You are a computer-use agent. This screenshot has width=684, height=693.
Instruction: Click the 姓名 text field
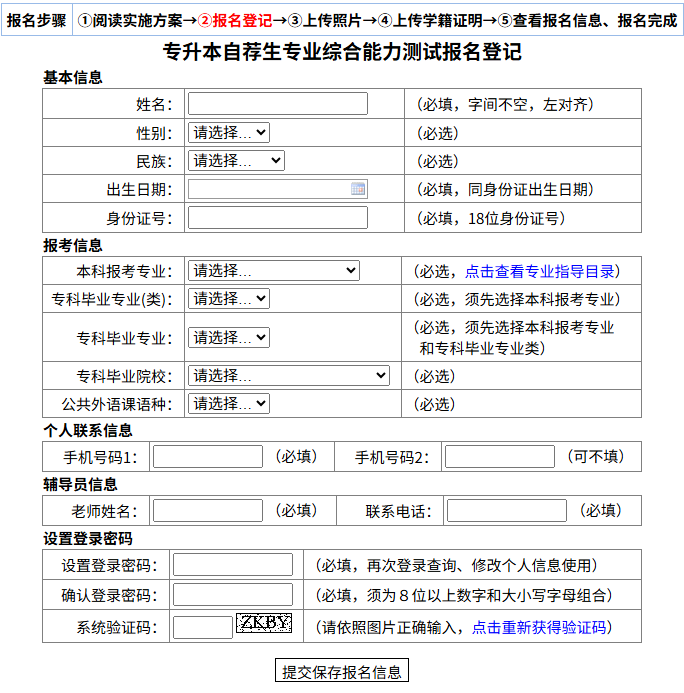[x=277, y=104]
